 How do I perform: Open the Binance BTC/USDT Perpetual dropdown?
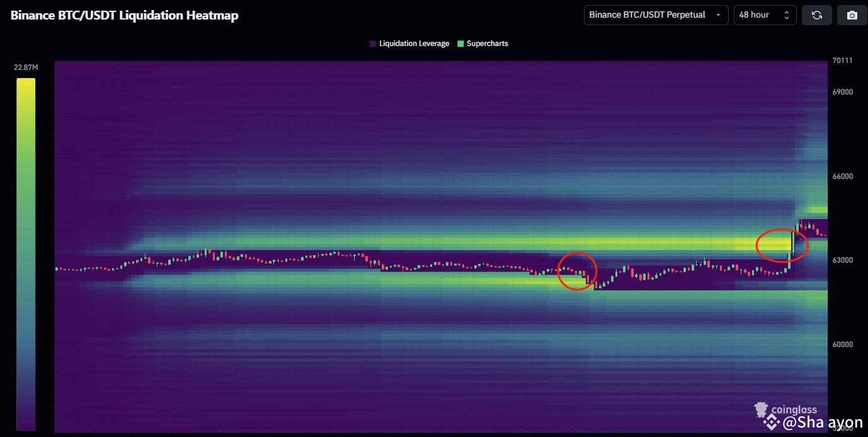pyautogui.click(x=655, y=14)
